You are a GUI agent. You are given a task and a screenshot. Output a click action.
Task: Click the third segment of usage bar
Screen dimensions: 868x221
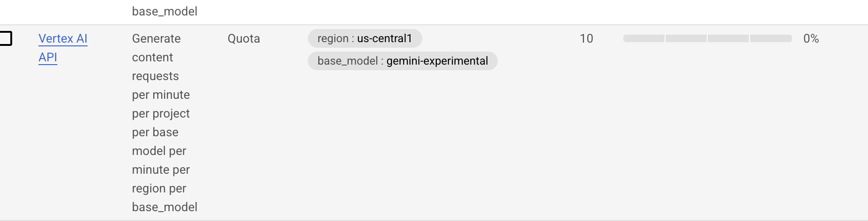point(728,38)
